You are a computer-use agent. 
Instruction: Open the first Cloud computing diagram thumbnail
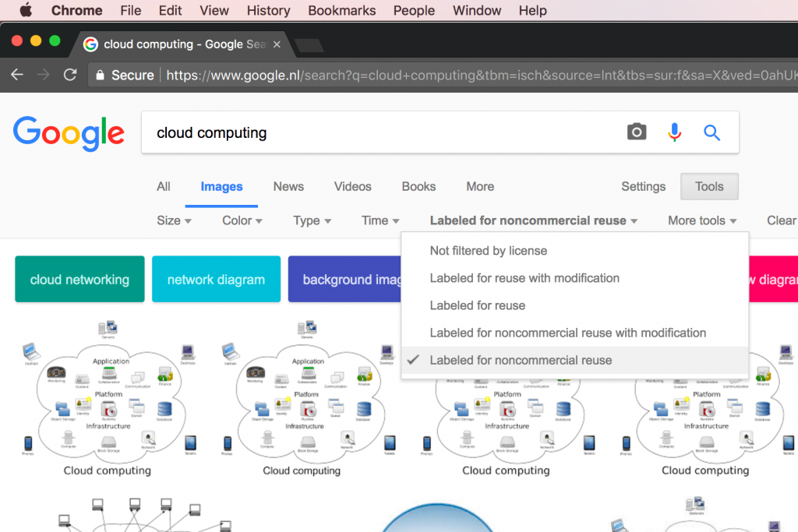pyautogui.click(x=108, y=398)
